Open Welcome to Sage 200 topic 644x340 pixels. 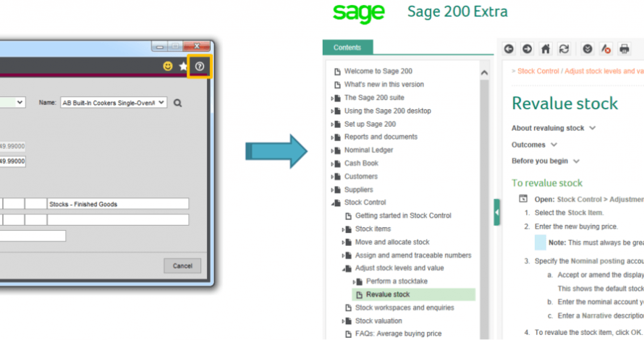point(378,71)
